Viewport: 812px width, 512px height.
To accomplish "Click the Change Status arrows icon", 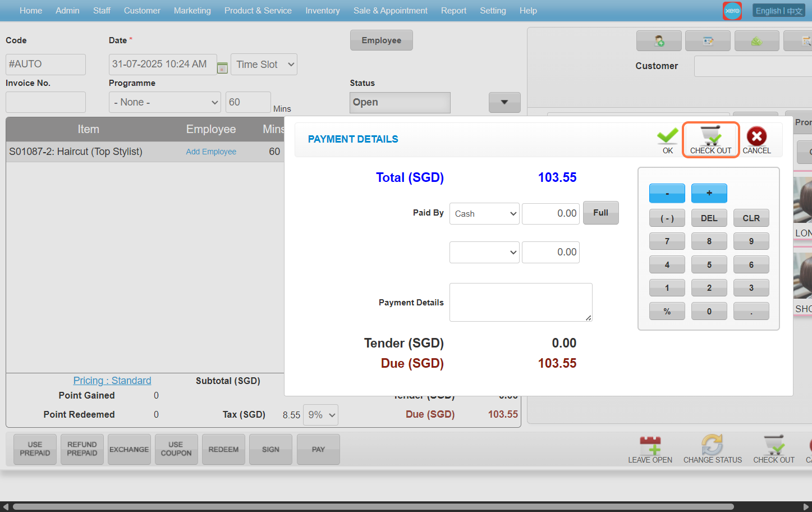I will (712, 445).
